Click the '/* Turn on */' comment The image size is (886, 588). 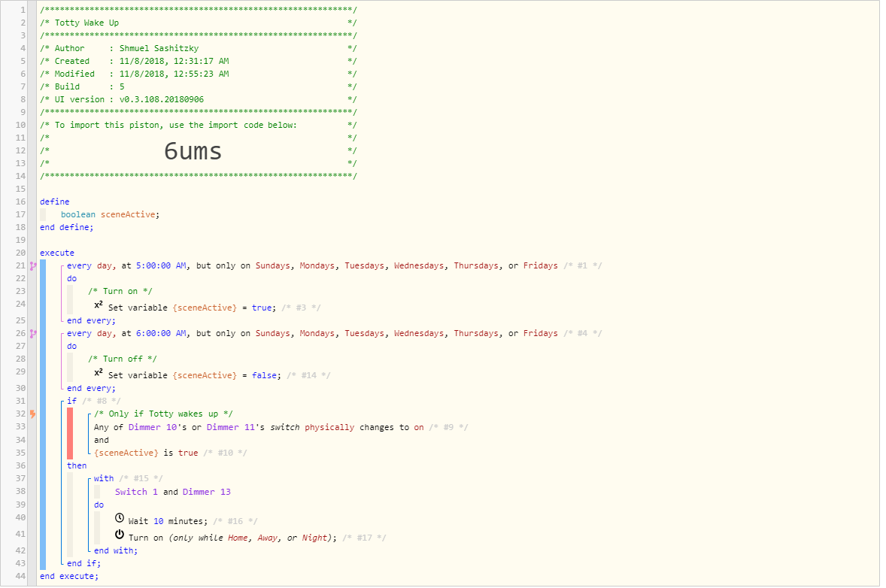(120, 292)
